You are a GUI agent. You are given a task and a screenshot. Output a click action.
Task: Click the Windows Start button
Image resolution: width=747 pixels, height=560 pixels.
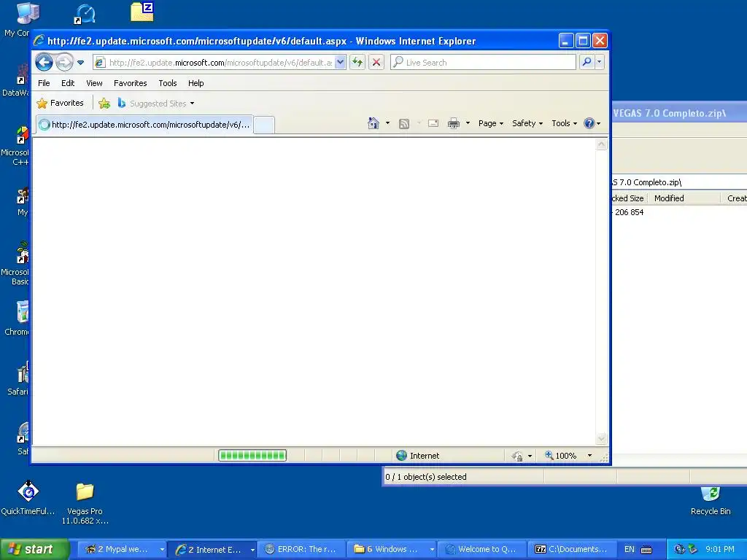(x=34, y=549)
